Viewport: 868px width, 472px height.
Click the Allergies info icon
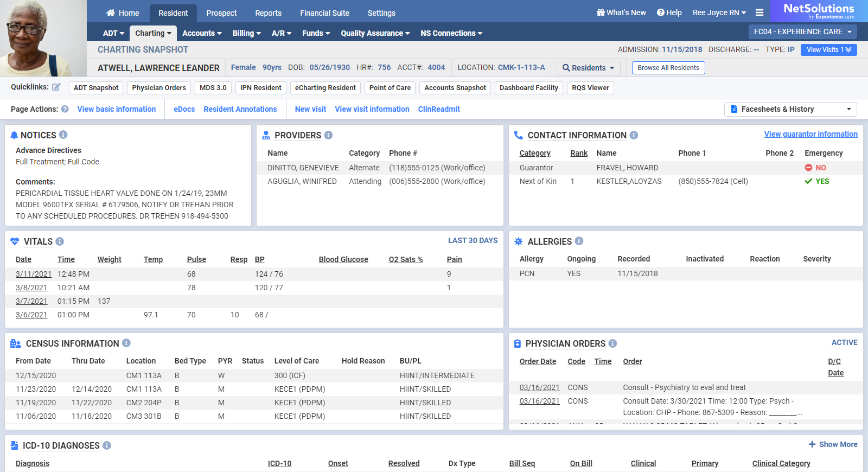pos(579,241)
